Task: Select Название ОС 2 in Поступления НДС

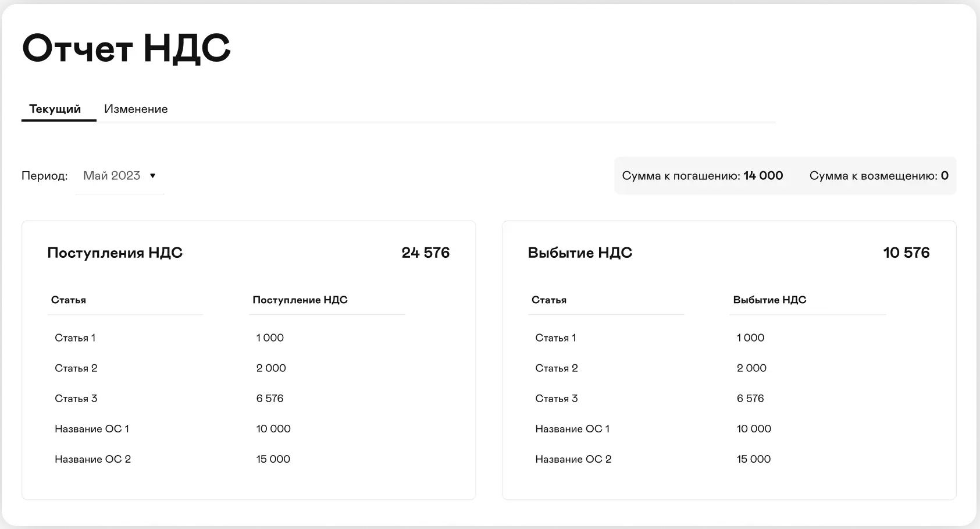Action: tap(93, 459)
